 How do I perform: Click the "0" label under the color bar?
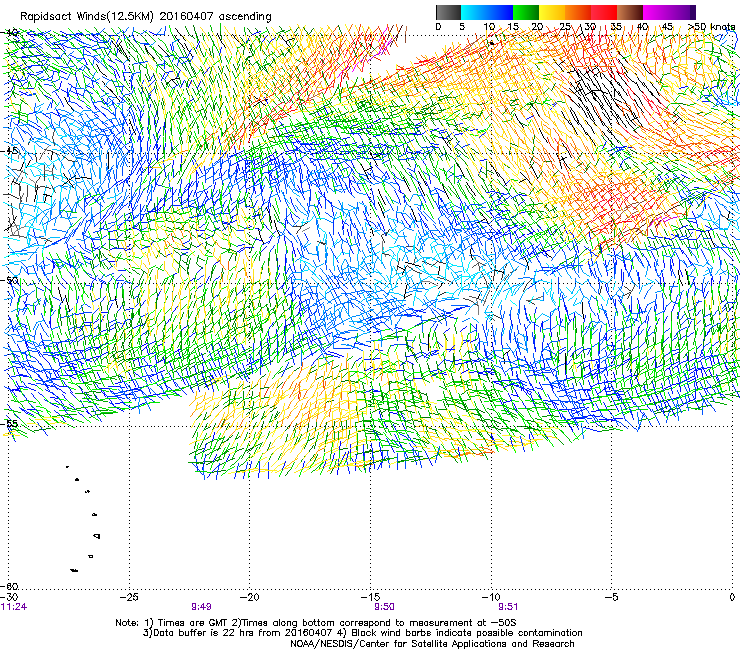pos(438,27)
